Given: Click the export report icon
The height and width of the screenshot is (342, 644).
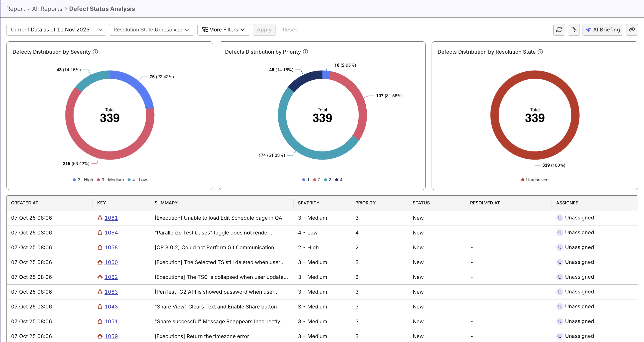Looking at the screenshot, I should (x=574, y=30).
